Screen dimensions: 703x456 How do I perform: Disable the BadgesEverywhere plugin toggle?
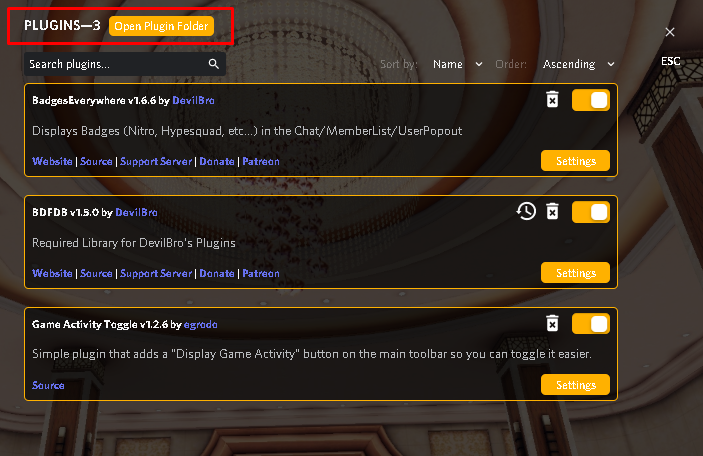click(590, 100)
